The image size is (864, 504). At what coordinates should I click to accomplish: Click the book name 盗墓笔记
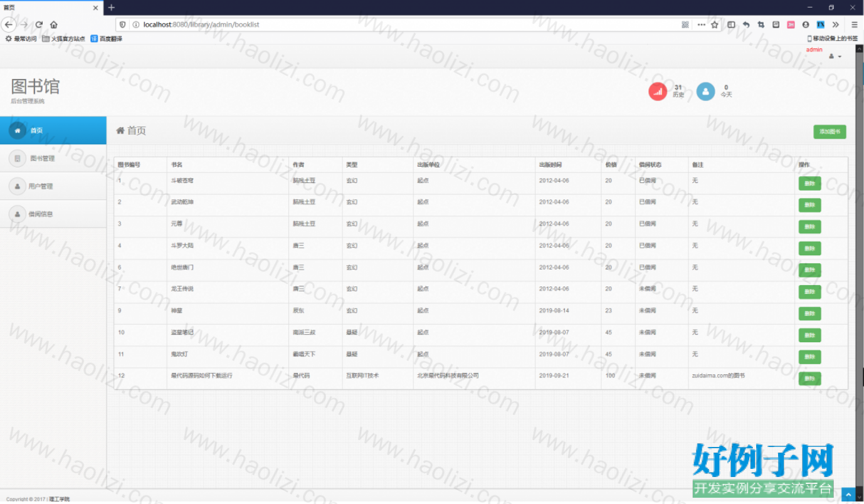[x=182, y=332]
